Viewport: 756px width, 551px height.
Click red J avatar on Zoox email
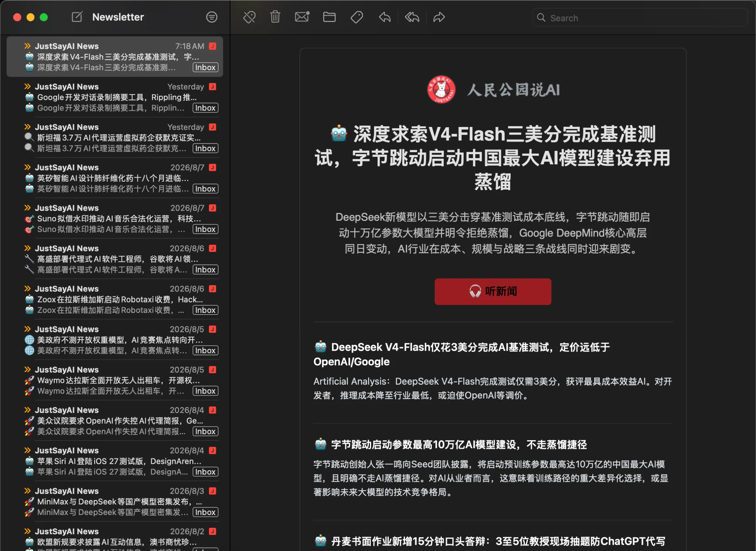(213, 289)
